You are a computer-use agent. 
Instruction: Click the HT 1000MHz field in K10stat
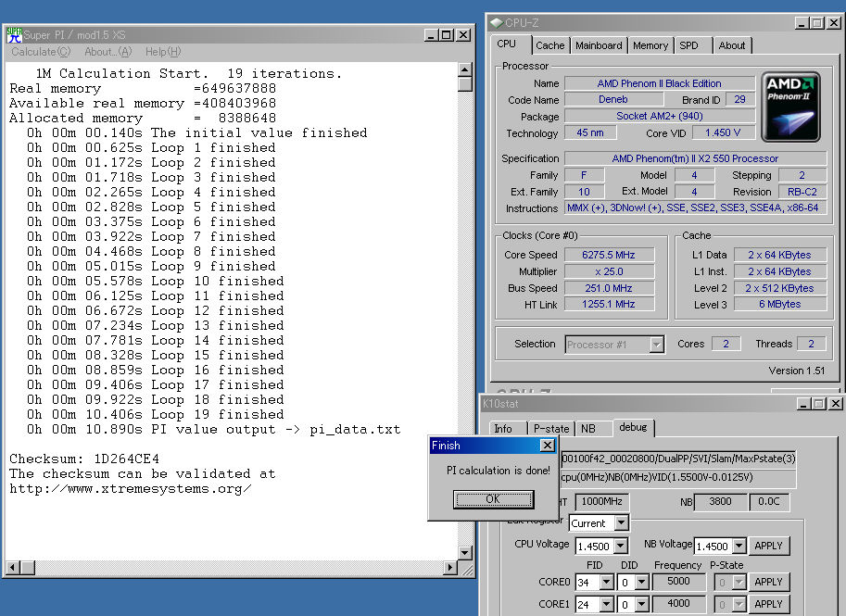click(601, 502)
